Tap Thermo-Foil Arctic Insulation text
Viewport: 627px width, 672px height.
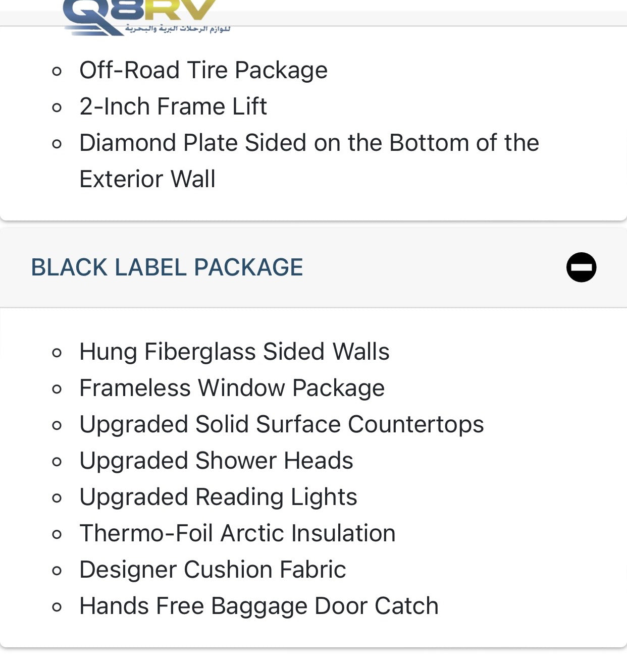[x=237, y=533]
